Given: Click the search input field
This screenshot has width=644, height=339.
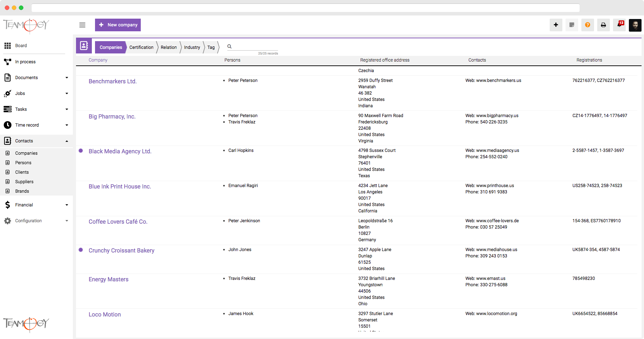Looking at the screenshot, I should coord(255,47).
